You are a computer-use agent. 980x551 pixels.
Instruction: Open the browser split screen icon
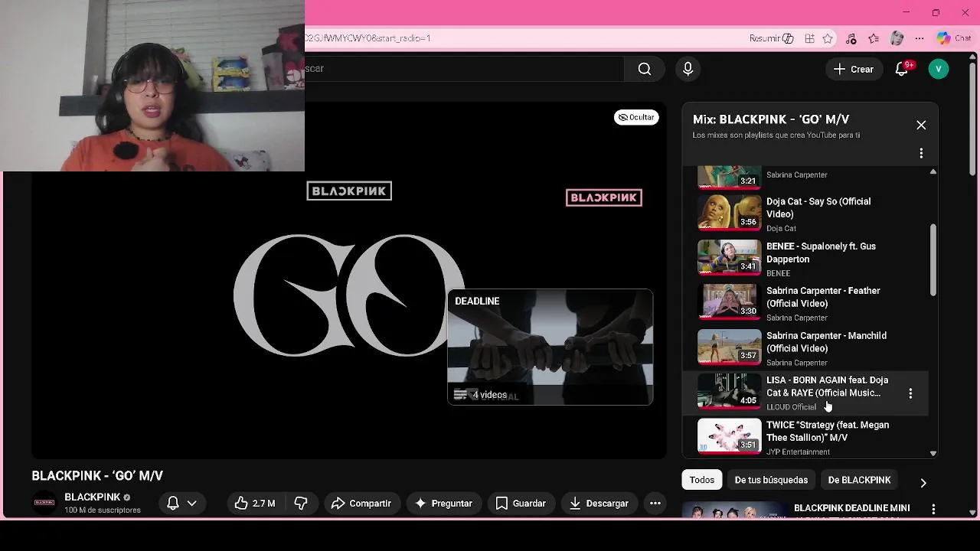(809, 38)
